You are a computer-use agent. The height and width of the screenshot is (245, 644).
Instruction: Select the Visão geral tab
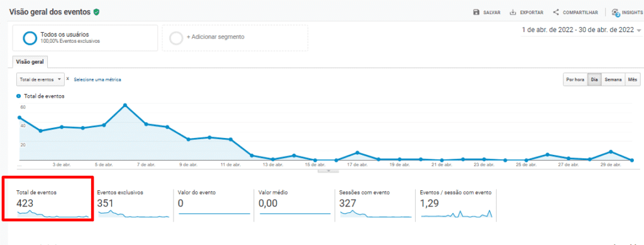click(30, 62)
